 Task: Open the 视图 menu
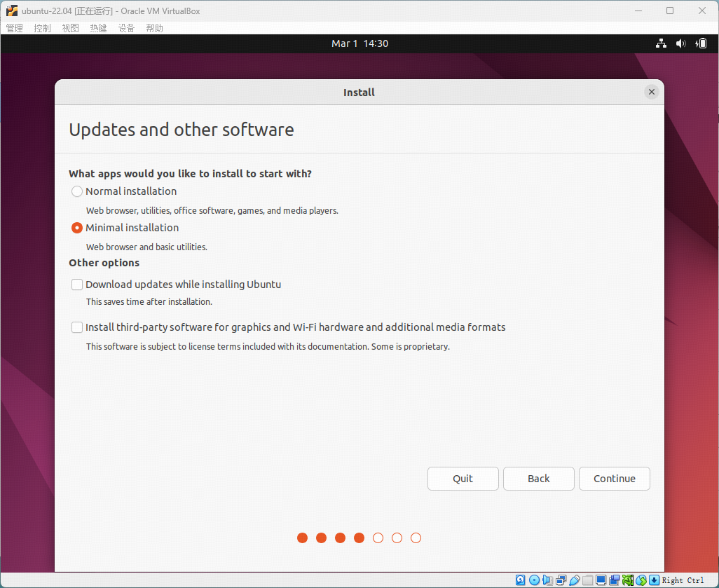(70, 28)
